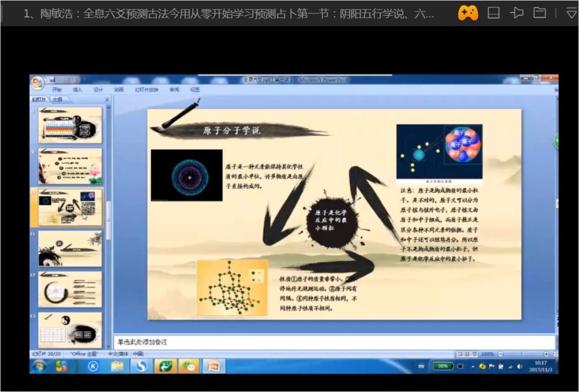Open File Explorer on the taskbar
This screenshot has height=392, width=579.
coord(118,366)
